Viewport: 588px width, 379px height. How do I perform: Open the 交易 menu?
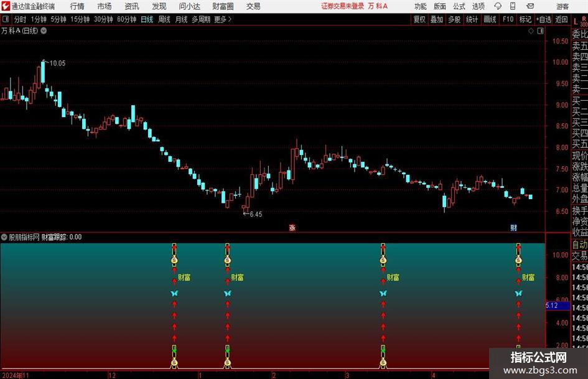[x=253, y=6]
